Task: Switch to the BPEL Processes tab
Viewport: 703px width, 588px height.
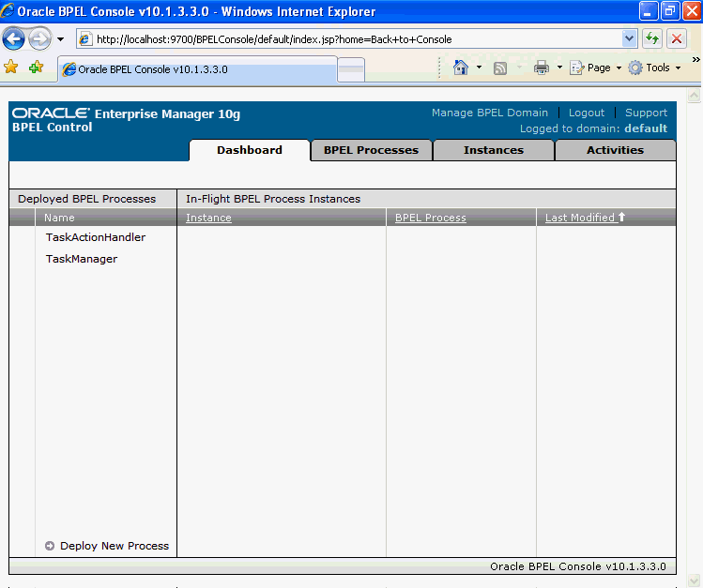Action: click(x=372, y=150)
